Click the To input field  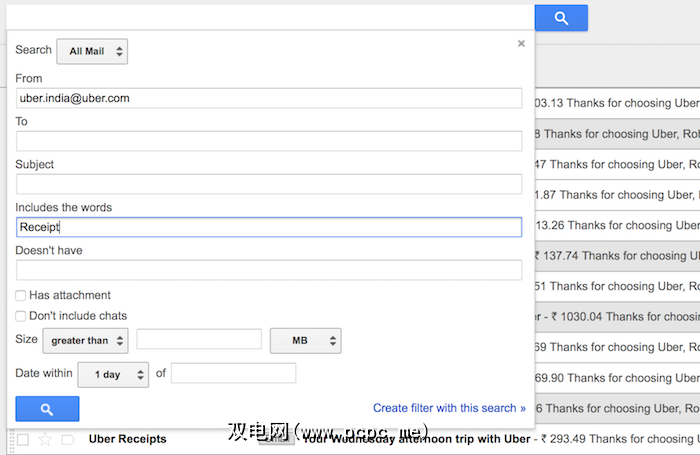(269, 141)
